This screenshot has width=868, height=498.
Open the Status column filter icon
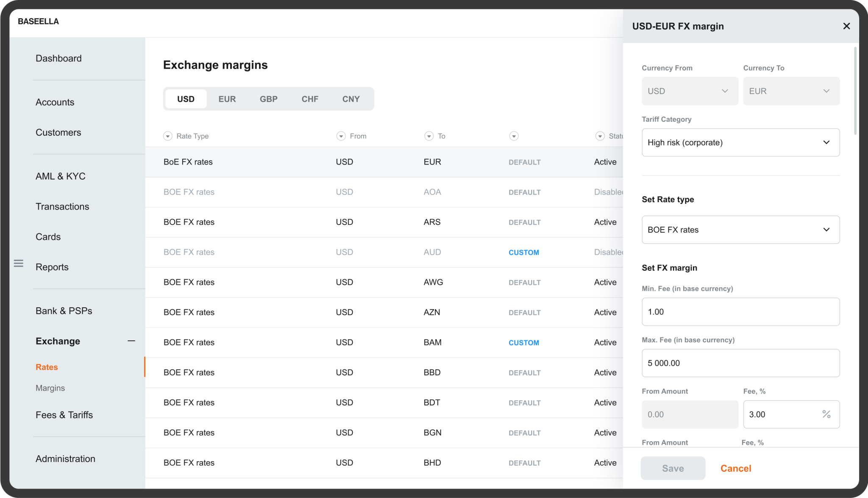click(600, 136)
